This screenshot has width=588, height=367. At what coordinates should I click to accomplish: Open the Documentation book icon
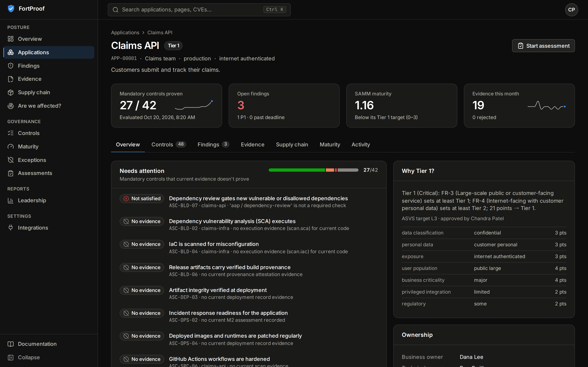point(10,344)
